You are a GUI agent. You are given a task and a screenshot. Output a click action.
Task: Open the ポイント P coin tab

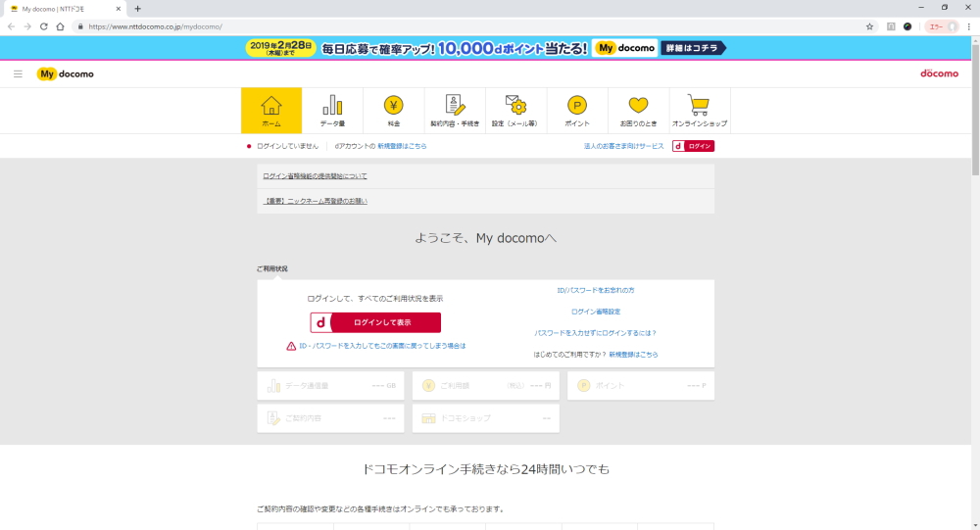click(577, 111)
